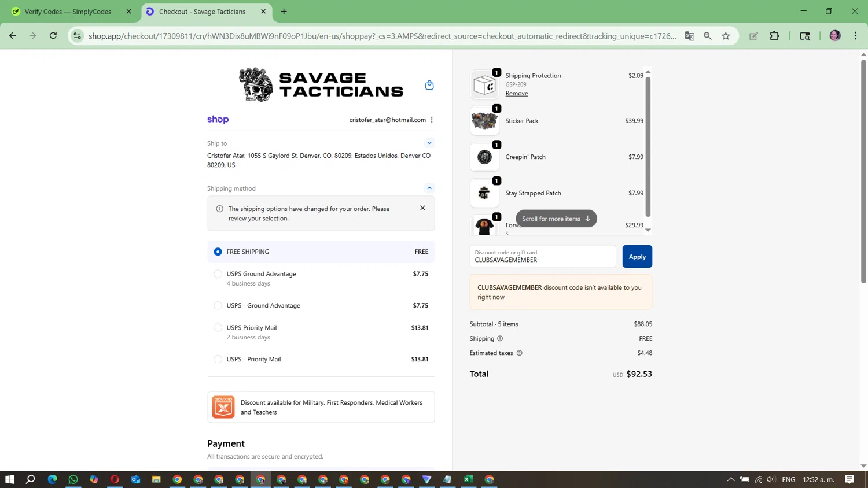Image resolution: width=868 pixels, height=488 pixels.
Task: Click the order items list up arrow
Action: pos(648,72)
